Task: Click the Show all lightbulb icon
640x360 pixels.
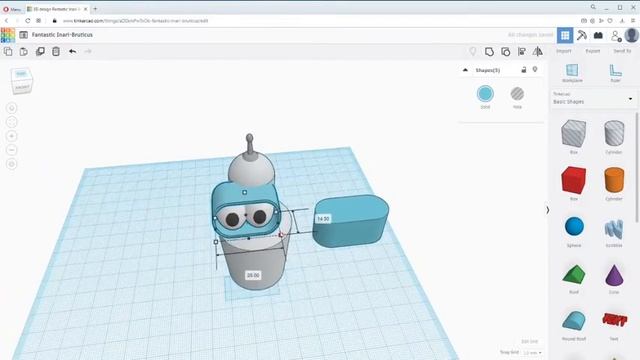Action: pos(473,51)
